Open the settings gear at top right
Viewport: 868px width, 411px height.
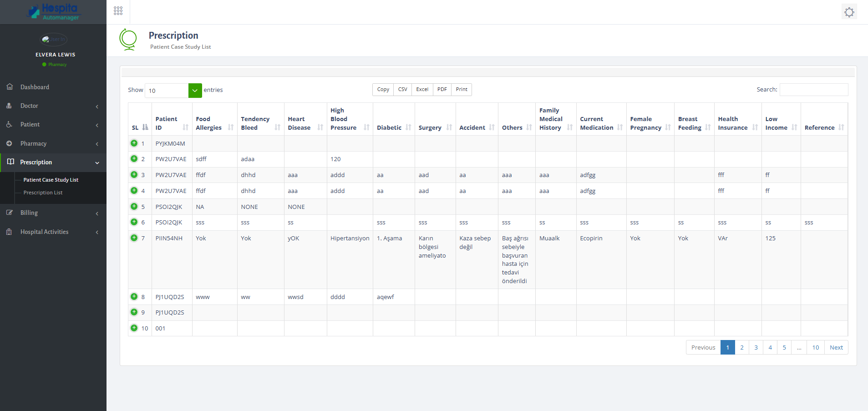click(849, 12)
